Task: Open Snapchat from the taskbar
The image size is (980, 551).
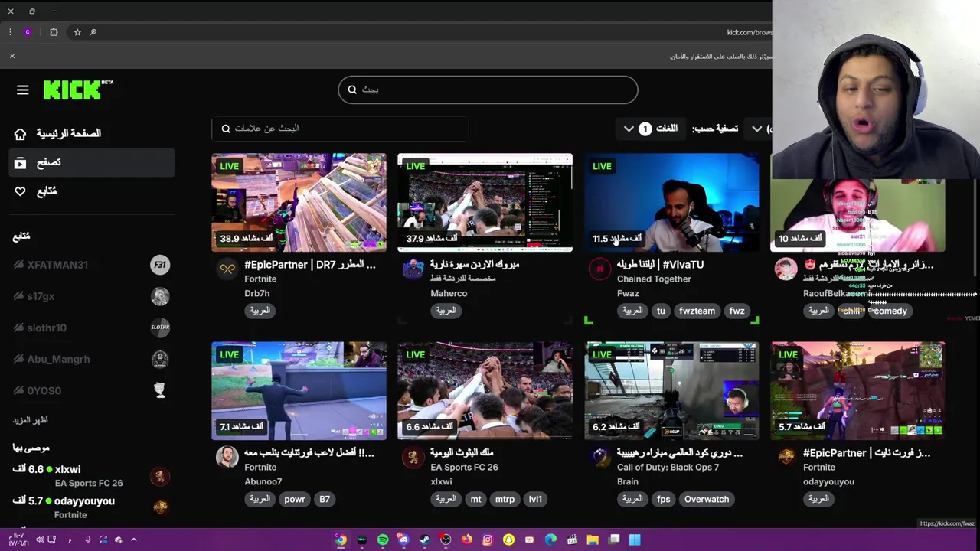Action: click(508, 540)
